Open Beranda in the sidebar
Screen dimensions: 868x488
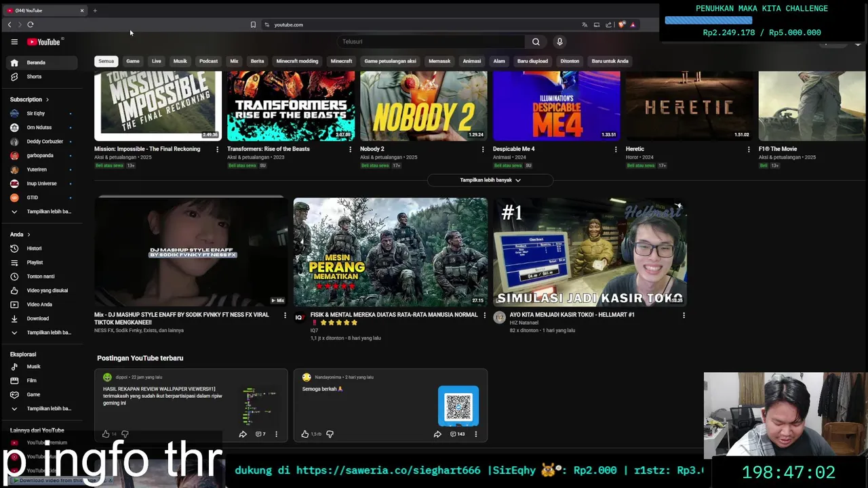pos(41,62)
